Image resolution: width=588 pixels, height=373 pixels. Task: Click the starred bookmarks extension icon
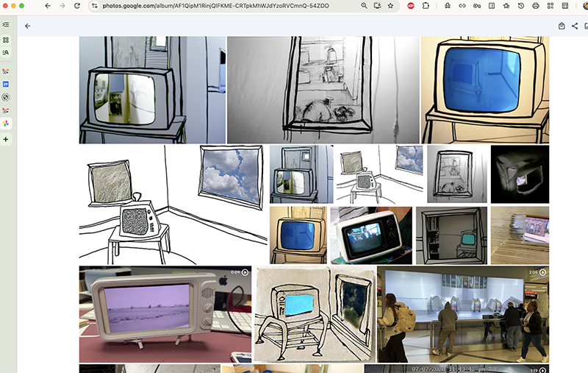point(506,6)
